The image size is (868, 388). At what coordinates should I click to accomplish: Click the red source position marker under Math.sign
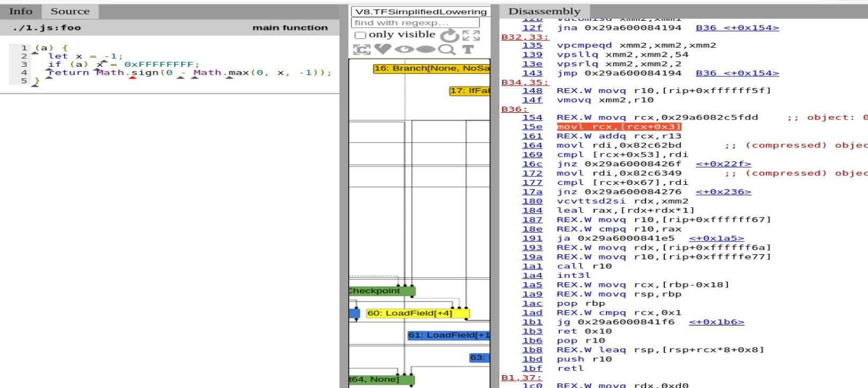click(133, 78)
